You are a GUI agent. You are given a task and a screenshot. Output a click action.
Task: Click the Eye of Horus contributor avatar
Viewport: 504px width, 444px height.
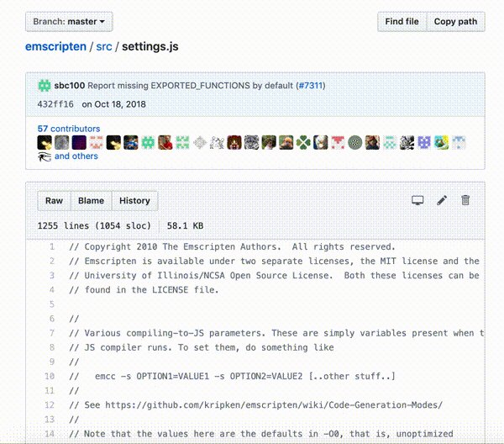point(45,156)
